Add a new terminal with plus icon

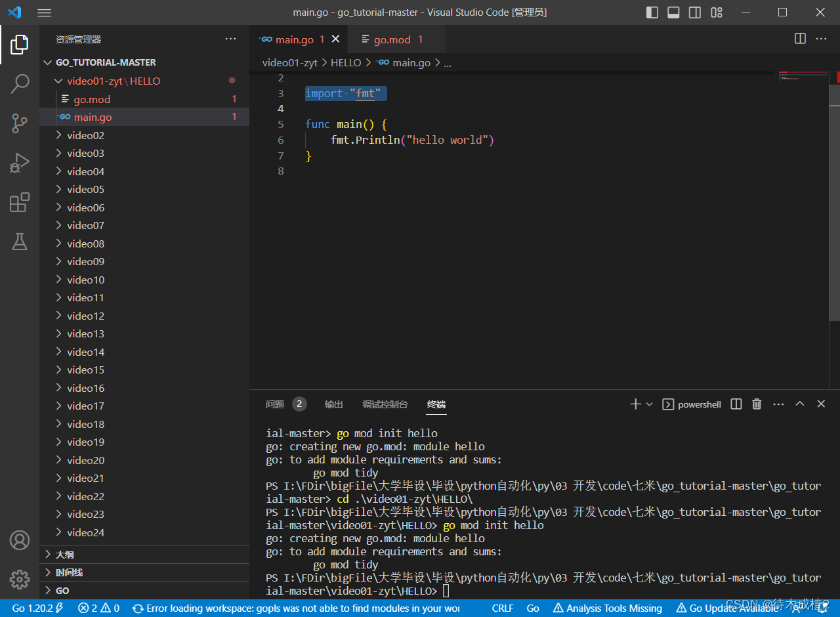635,404
